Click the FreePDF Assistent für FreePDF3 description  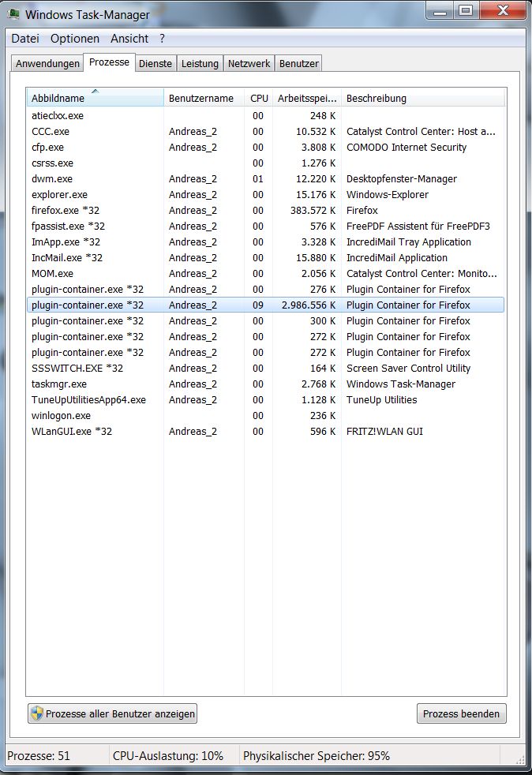coord(418,227)
